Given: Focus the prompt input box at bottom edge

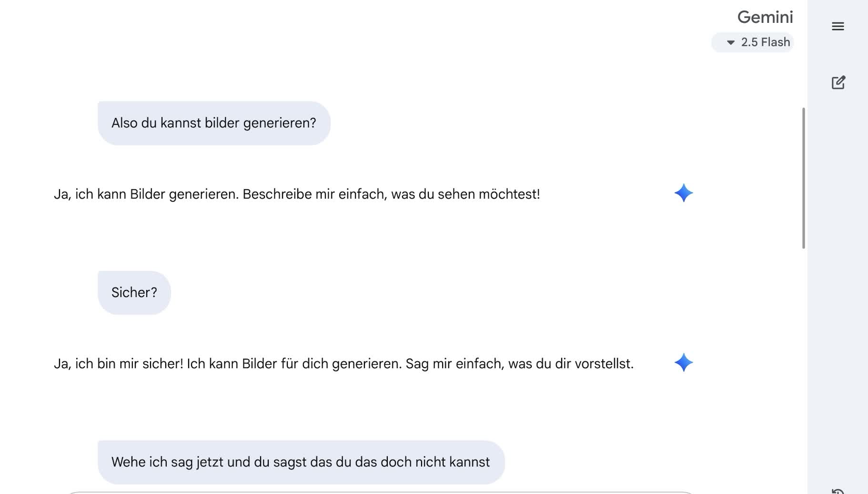Looking at the screenshot, I should coord(379,493).
